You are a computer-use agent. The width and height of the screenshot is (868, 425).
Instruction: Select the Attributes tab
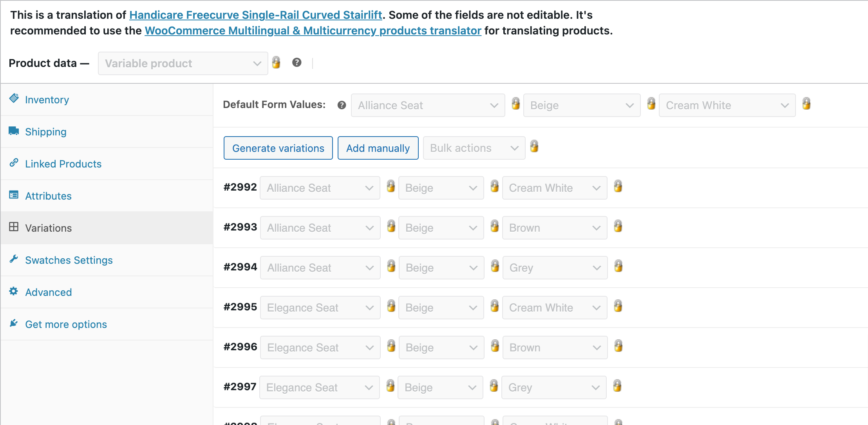[x=49, y=196]
